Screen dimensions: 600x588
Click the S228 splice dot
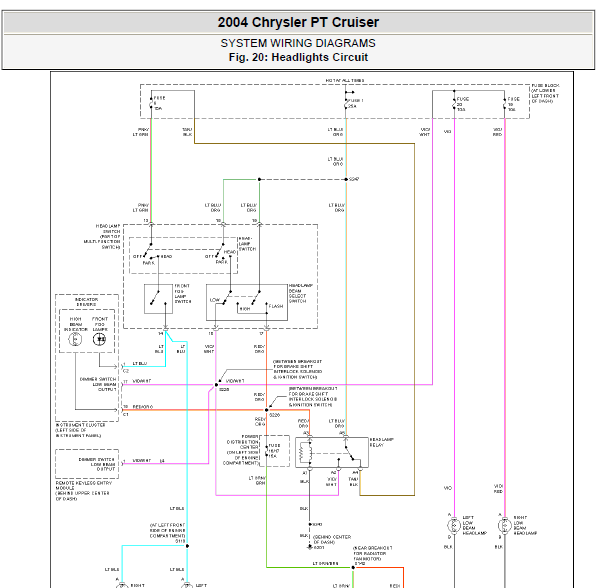click(x=216, y=385)
